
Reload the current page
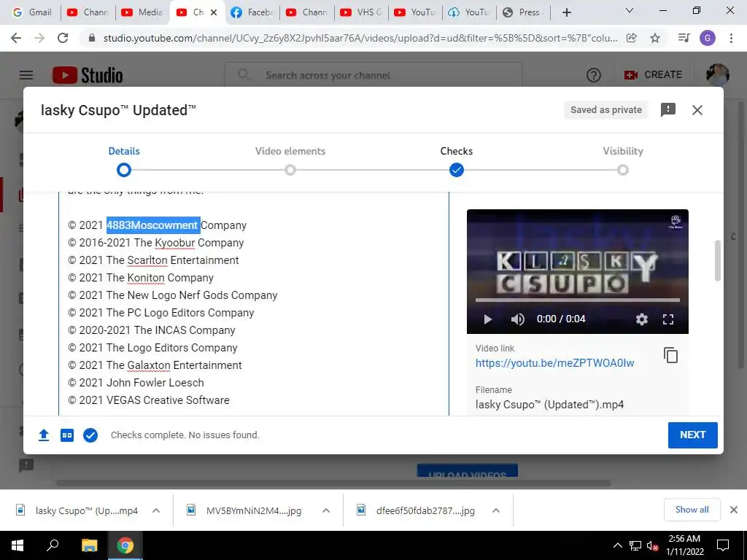pos(63,38)
